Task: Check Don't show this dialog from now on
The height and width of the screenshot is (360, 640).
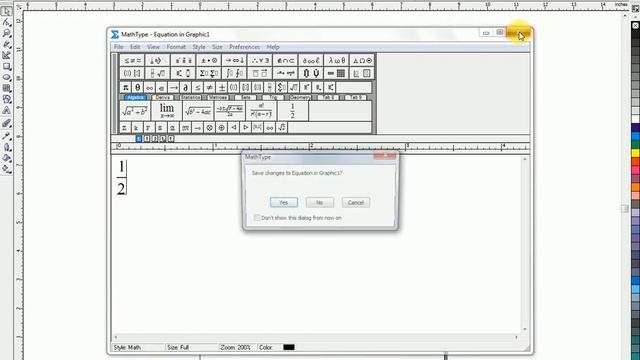Action: [x=257, y=218]
